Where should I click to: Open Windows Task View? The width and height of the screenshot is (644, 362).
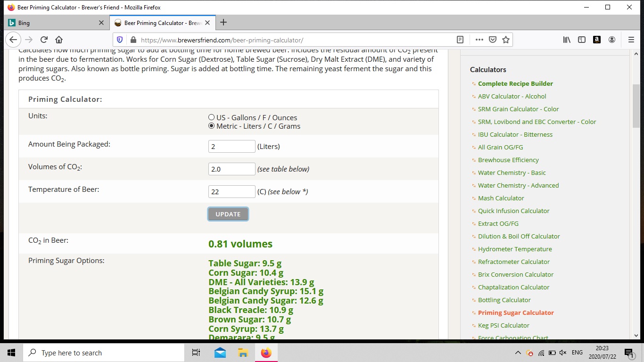coord(196,353)
